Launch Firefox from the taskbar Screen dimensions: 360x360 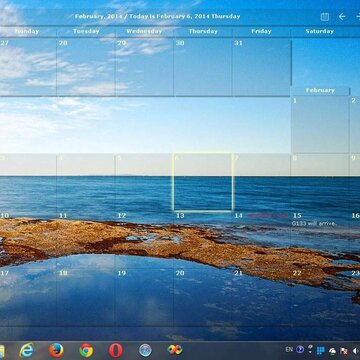click(56, 350)
